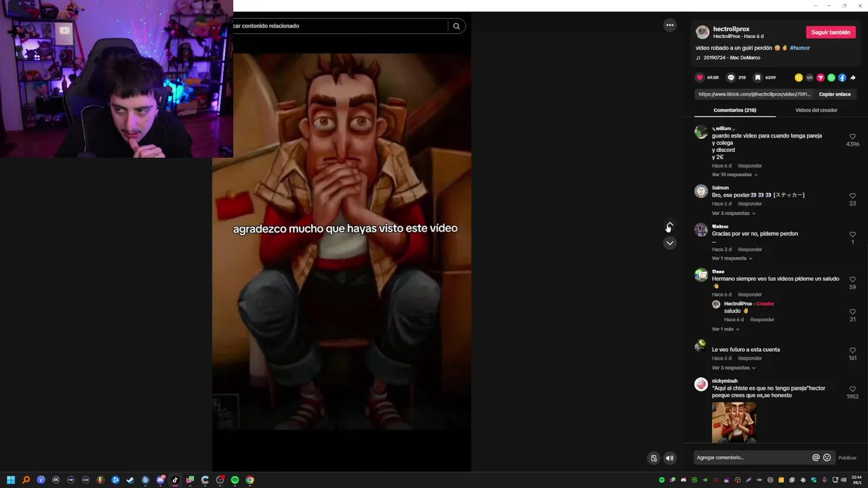This screenshot has height=488, width=868.
Task: Open Spotify from the taskbar
Action: coord(235,480)
